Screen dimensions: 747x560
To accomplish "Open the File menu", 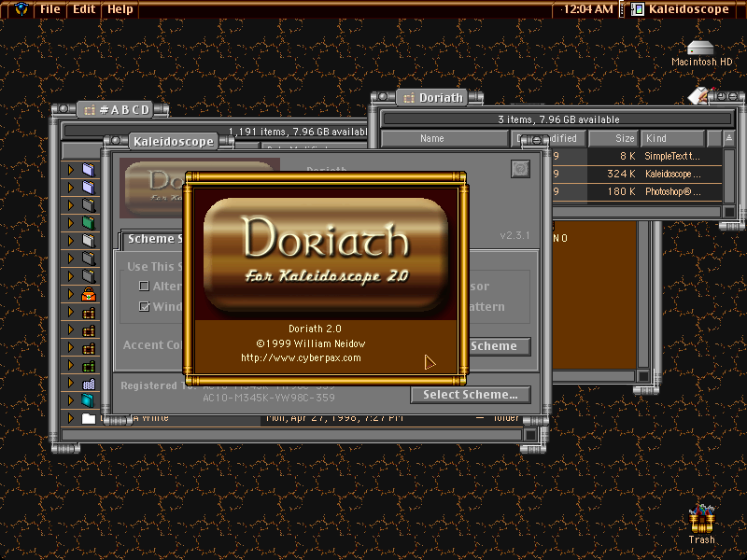I will coord(50,9).
